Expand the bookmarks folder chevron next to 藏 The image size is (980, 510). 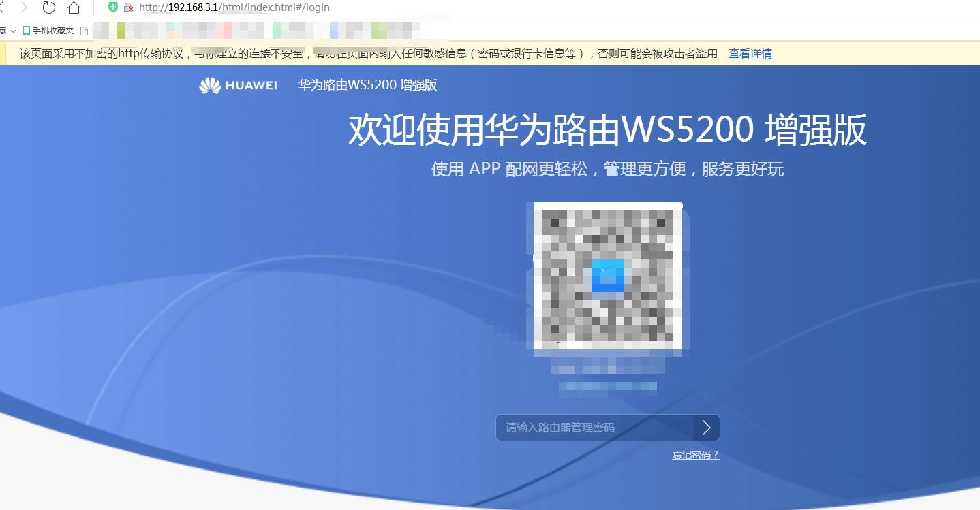tap(12, 30)
